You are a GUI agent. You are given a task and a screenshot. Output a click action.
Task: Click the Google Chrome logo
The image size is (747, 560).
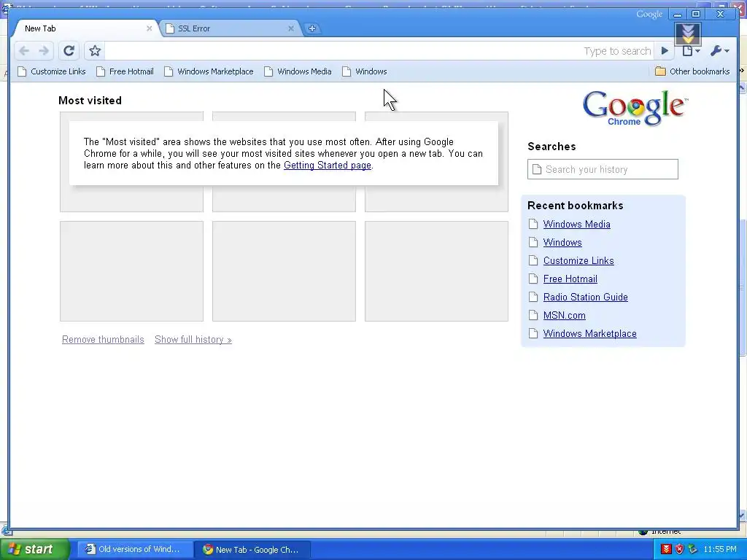coord(635,108)
